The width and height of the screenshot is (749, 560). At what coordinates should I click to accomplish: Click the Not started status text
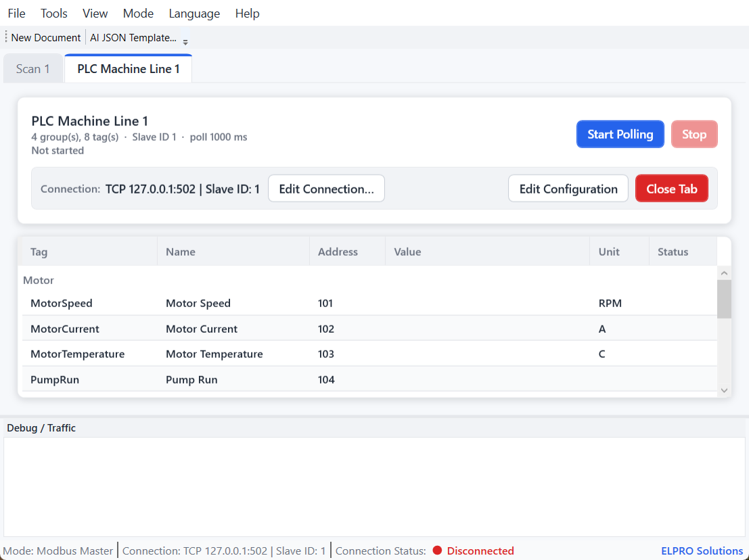(x=58, y=150)
